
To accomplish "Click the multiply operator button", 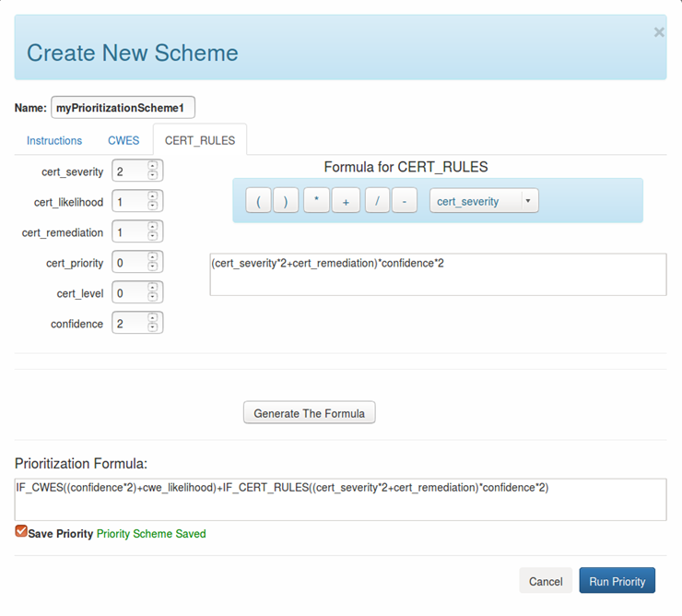I will pyautogui.click(x=316, y=201).
